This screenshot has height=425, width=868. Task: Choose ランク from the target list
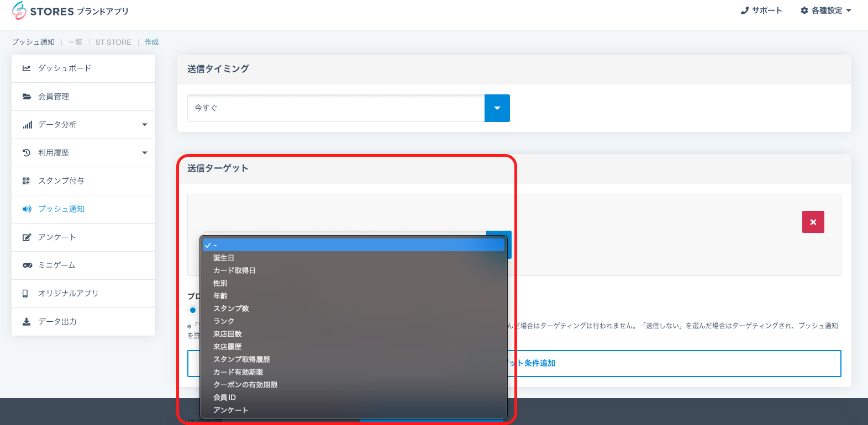[x=354, y=321]
